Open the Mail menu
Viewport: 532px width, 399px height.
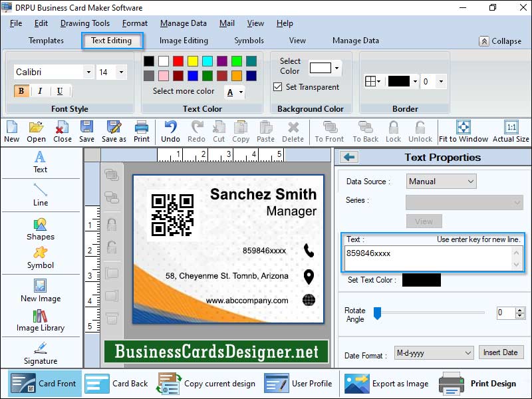click(227, 23)
